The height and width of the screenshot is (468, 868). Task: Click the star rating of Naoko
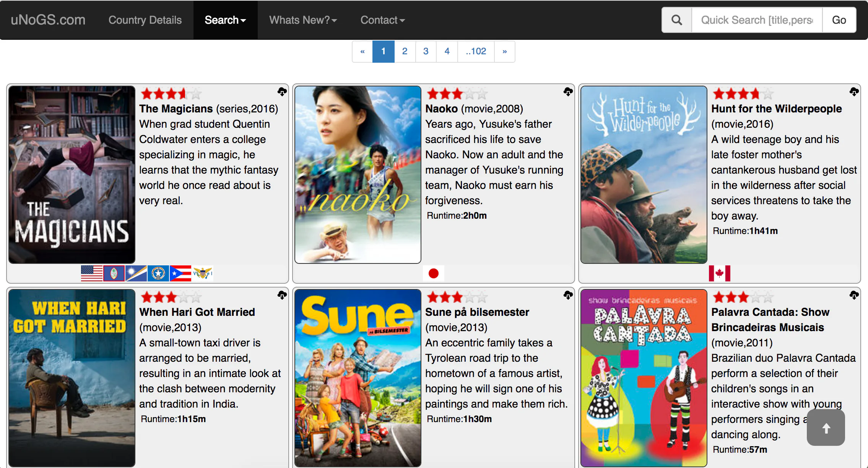pos(457,94)
